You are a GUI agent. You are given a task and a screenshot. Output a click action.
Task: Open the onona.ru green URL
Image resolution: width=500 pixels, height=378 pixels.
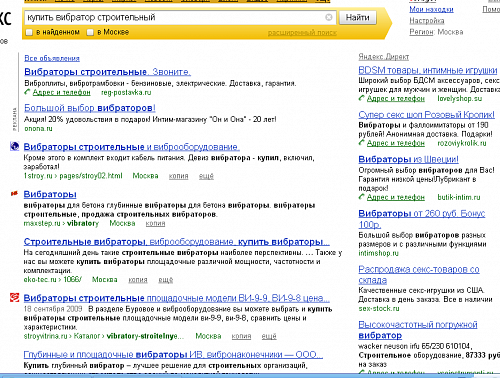38,128
